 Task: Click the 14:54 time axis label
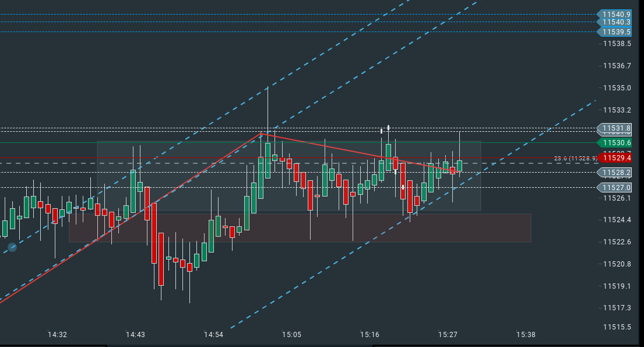pyautogui.click(x=213, y=335)
